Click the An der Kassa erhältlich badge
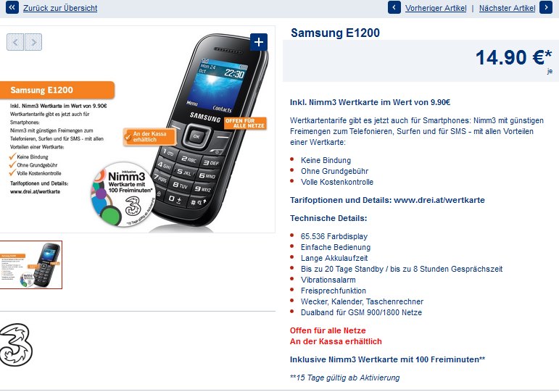Screen dimensions: 559x392 (x=149, y=137)
